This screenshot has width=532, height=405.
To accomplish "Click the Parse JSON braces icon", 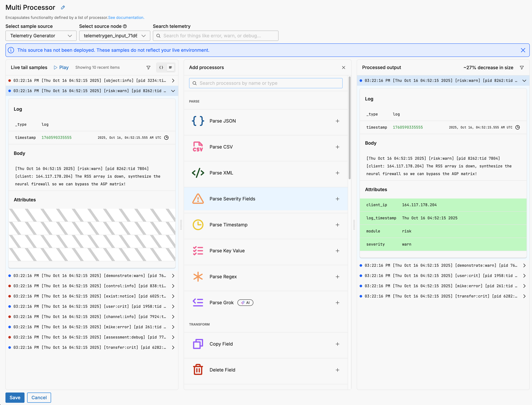I will coord(198,121).
